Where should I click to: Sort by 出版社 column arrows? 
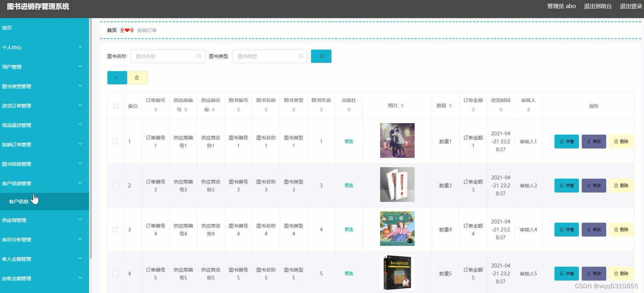349,110
